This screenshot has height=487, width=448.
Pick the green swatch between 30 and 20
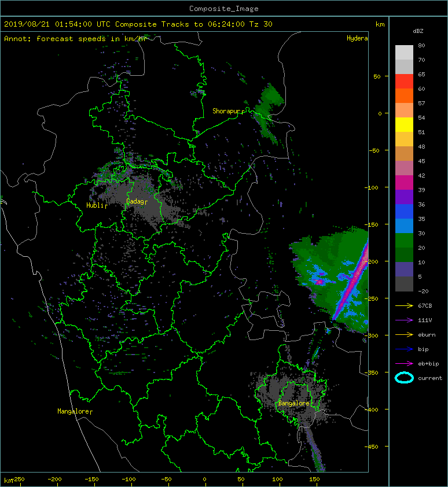[404, 240]
